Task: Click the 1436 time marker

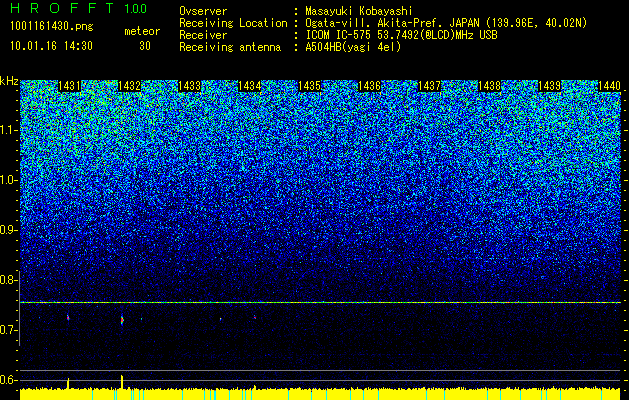Action: pyautogui.click(x=369, y=86)
